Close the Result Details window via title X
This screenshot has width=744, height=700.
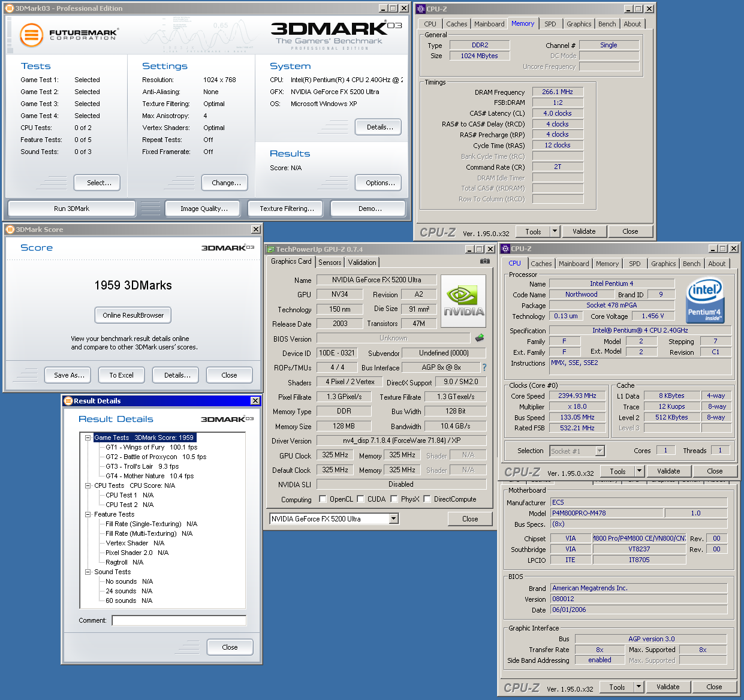pos(255,401)
